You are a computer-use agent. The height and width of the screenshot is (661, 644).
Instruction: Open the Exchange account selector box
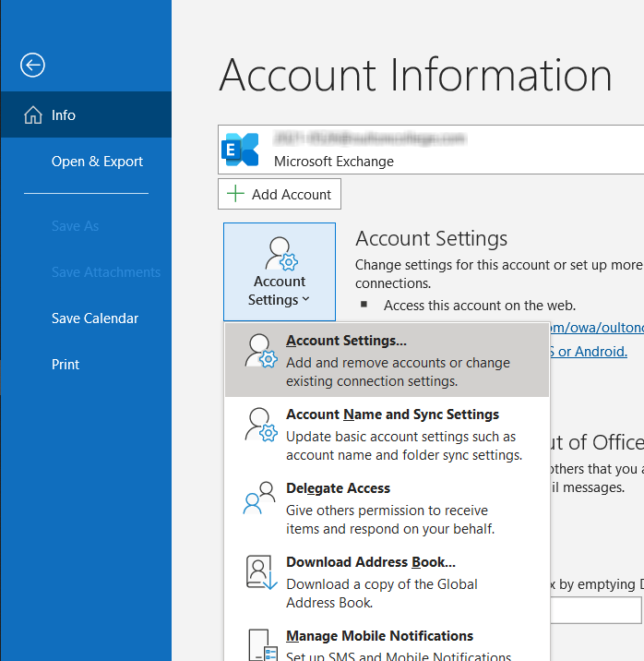pyautogui.click(x=431, y=150)
